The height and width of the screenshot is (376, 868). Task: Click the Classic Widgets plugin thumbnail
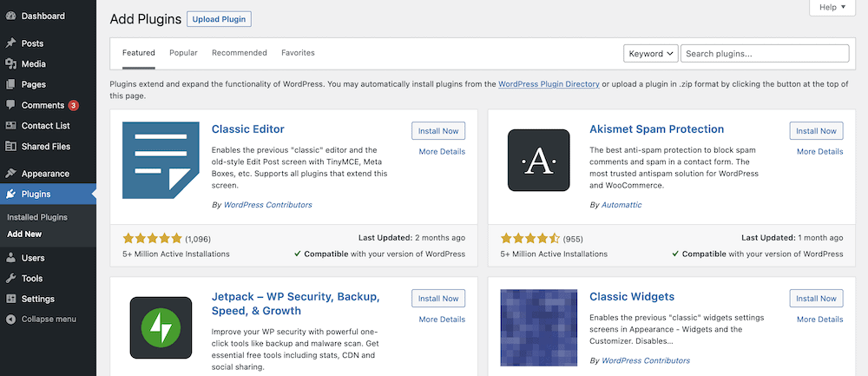click(539, 328)
